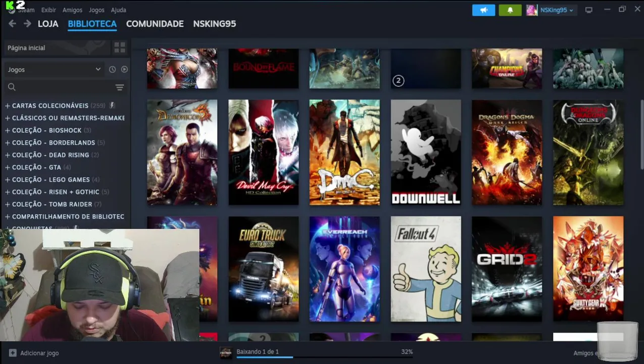Open Everreach game cover
Viewport: 644px width, 364px height.
click(344, 269)
